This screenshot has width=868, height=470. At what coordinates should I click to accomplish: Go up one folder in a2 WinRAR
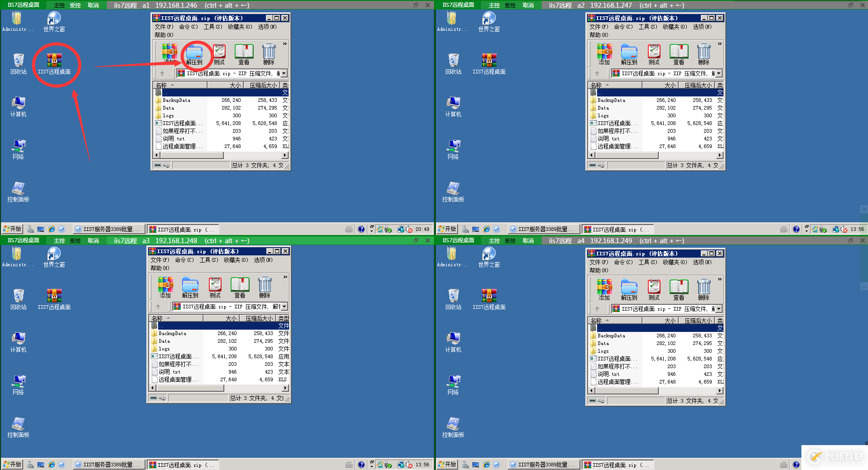coord(597,73)
